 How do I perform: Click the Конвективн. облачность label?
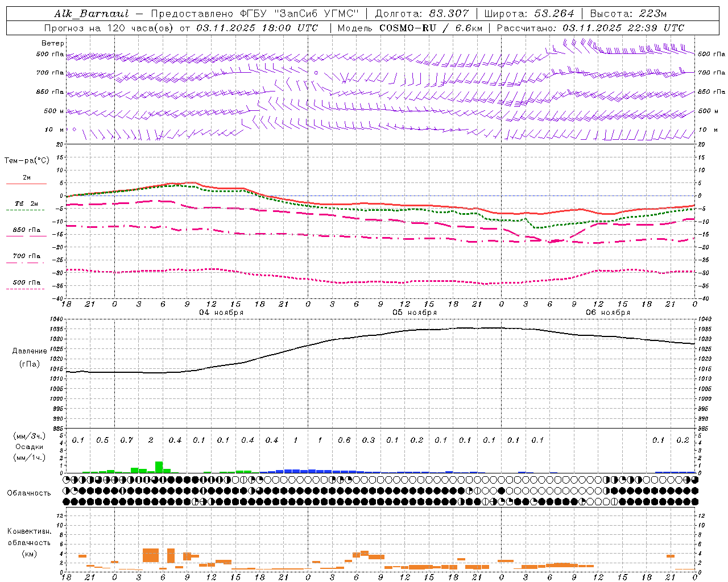(x=29, y=542)
